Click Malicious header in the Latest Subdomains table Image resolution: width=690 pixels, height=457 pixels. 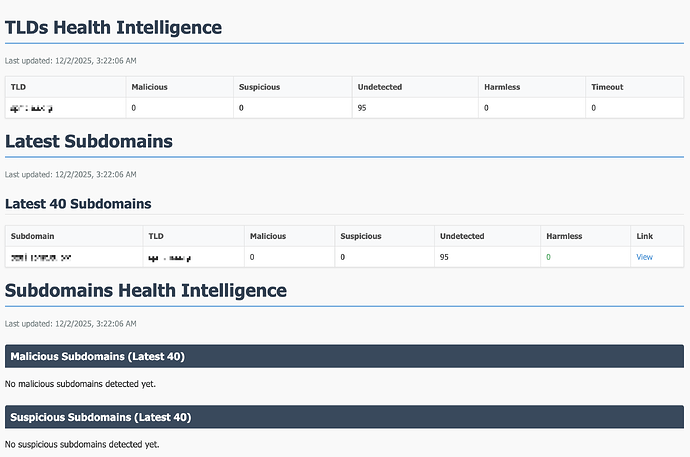coord(268,236)
